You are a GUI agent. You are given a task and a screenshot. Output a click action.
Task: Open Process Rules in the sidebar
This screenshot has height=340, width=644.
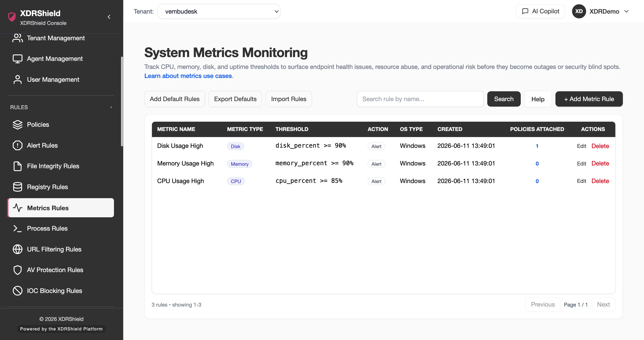click(x=60, y=228)
